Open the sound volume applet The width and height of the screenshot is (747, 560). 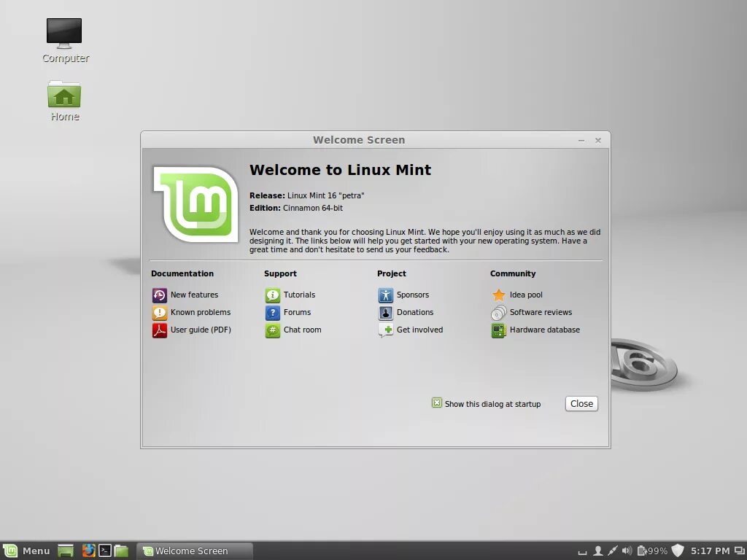(x=627, y=551)
